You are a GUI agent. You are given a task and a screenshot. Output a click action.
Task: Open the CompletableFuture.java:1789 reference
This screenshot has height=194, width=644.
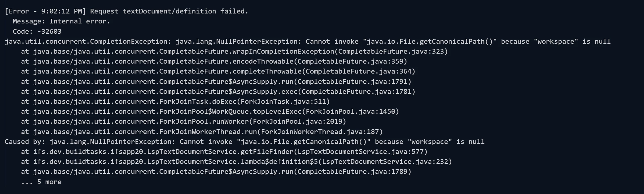click(354, 172)
